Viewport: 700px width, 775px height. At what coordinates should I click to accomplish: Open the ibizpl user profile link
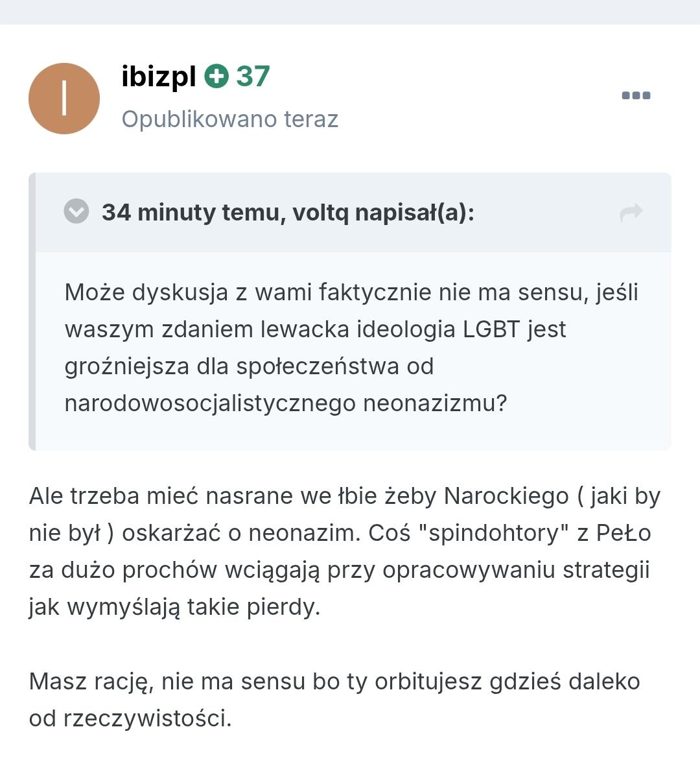point(158,77)
